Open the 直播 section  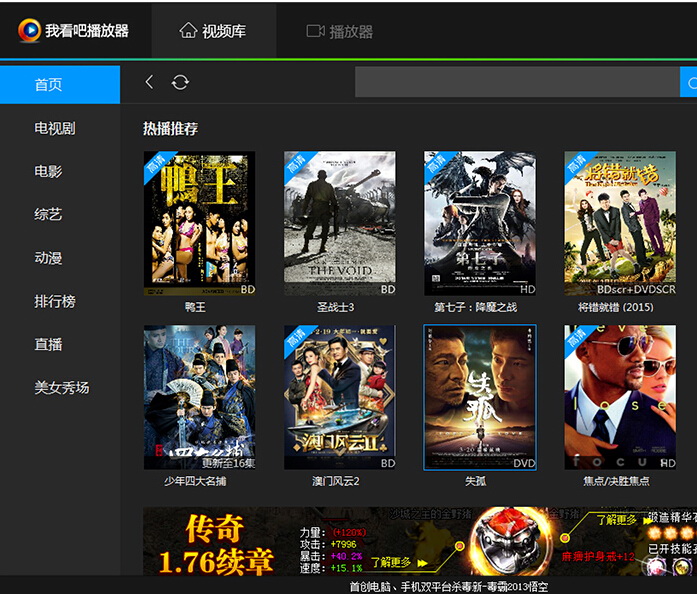(48, 344)
